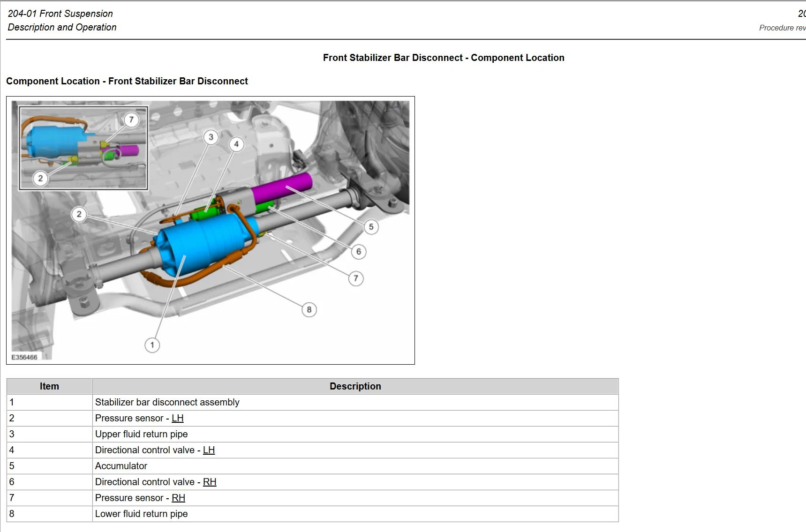The height and width of the screenshot is (532, 806).
Task: Click the 'Component Location - Front Stabilizer Bar Disconnect' heading
Action: click(x=127, y=81)
